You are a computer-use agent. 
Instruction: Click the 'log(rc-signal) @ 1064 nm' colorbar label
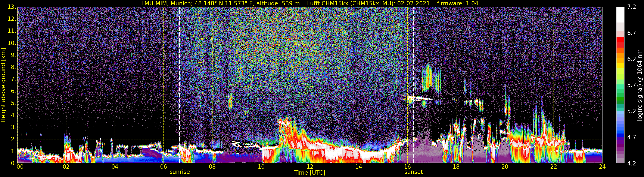640,85
